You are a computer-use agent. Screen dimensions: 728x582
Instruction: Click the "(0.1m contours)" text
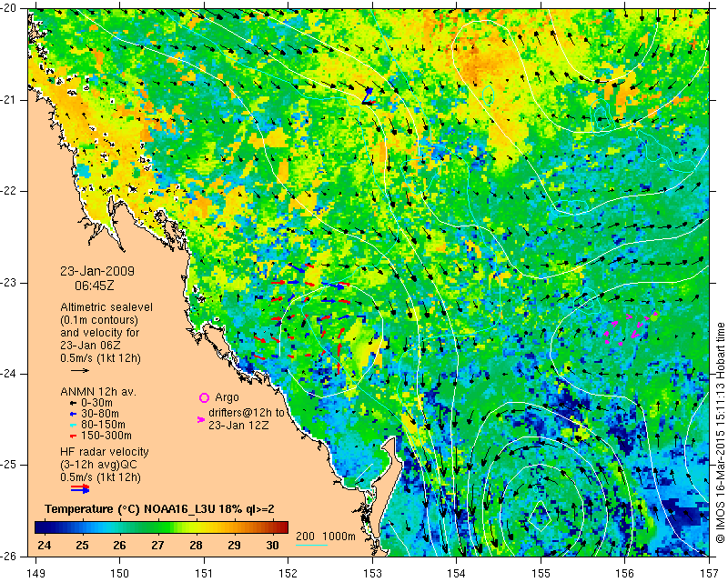point(99,320)
